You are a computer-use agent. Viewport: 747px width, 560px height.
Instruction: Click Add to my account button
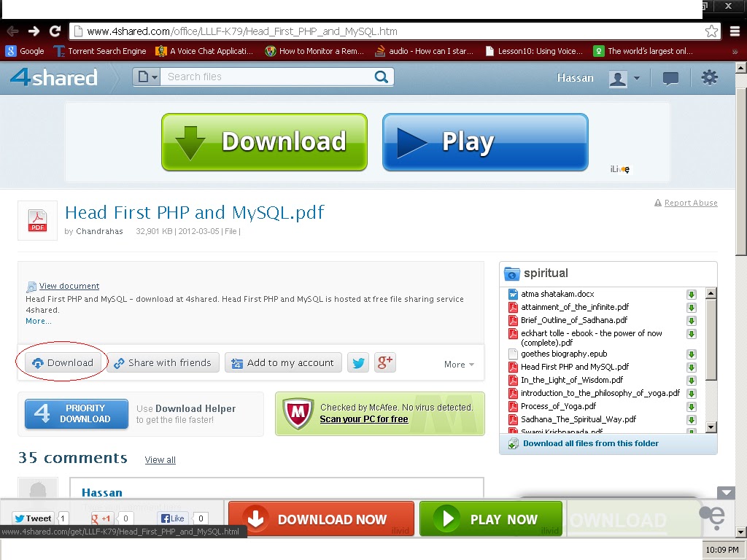pos(284,363)
